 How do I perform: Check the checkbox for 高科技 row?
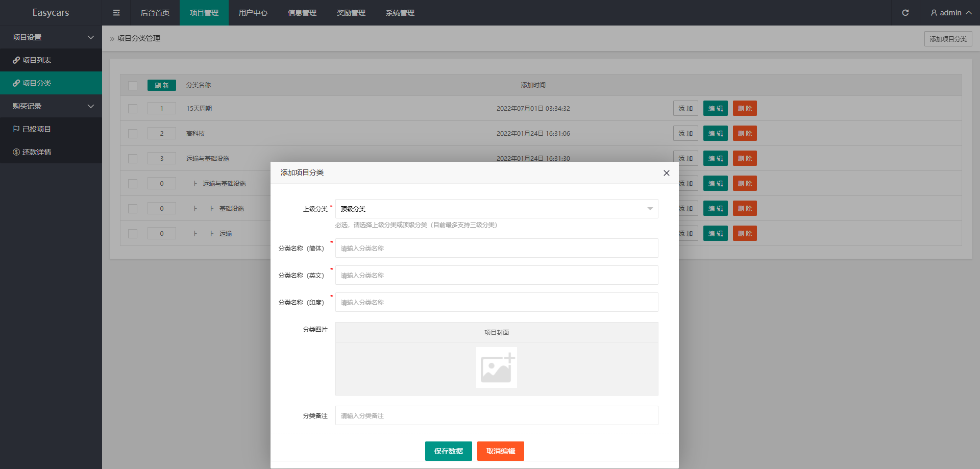pyautogui.click(x=133, y=134)
